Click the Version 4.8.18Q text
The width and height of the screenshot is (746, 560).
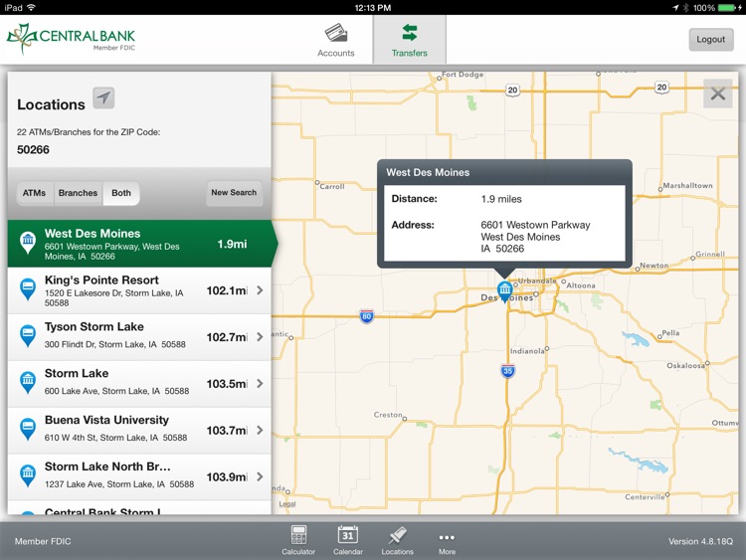700,541
